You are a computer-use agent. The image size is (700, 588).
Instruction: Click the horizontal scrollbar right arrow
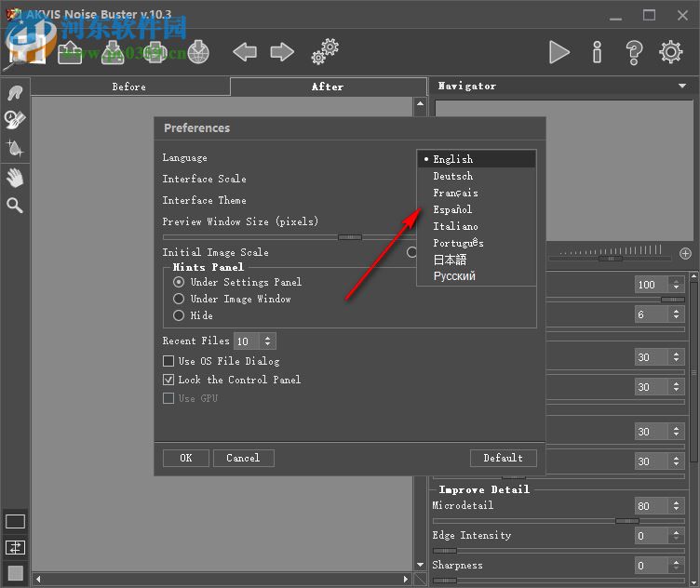click(405, 579)
